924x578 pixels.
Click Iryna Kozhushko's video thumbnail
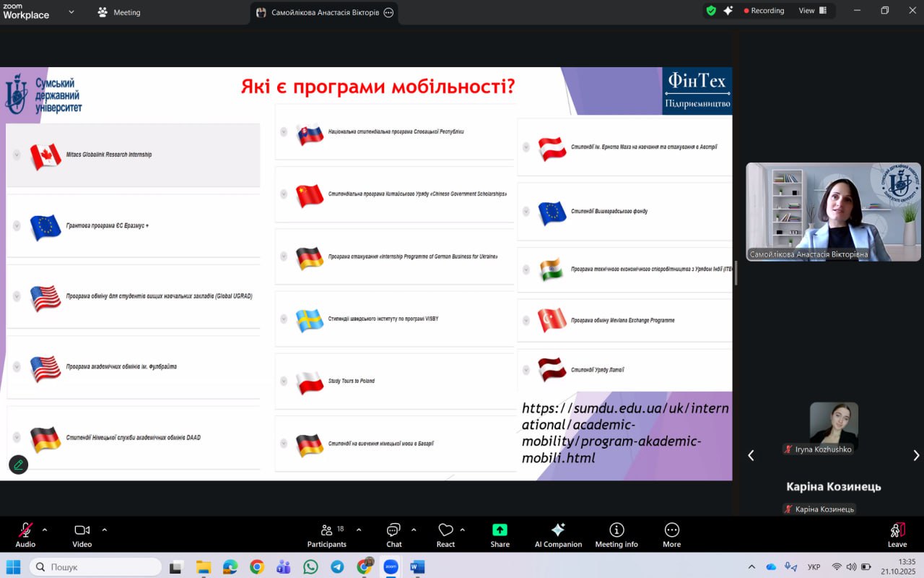pyautogui.click(x=834, y=423)
